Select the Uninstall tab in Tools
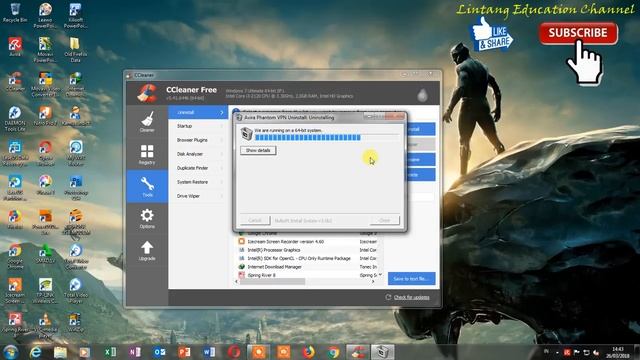The height and width of the screenshot is (360, 640). pos(198,112)
